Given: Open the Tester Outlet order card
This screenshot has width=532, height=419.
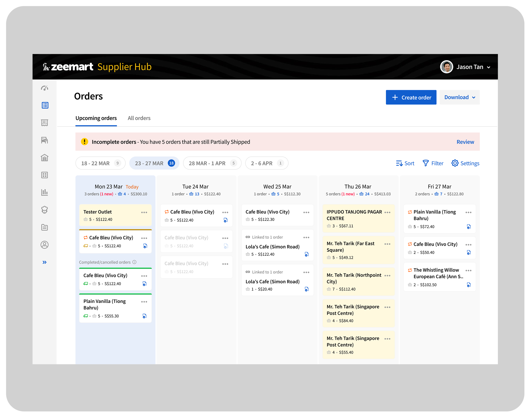Looking at the screenshot, I should coord(115,215).
